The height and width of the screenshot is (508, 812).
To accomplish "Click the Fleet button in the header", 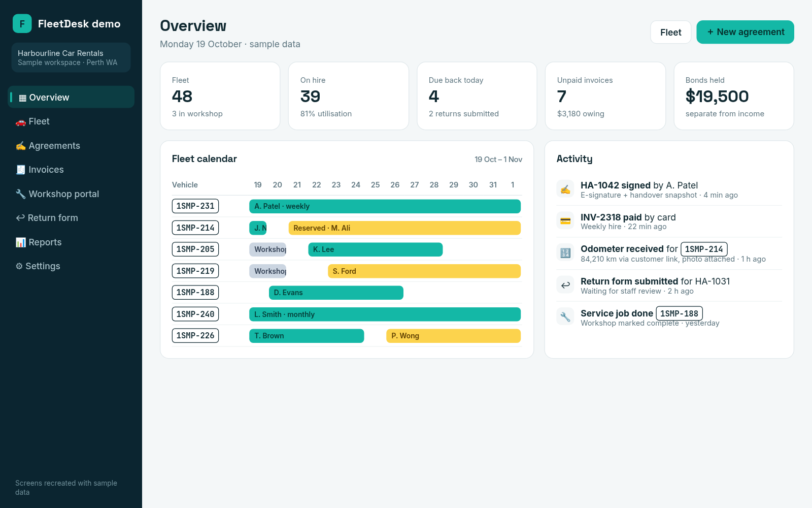I will [x=670, y=32].
